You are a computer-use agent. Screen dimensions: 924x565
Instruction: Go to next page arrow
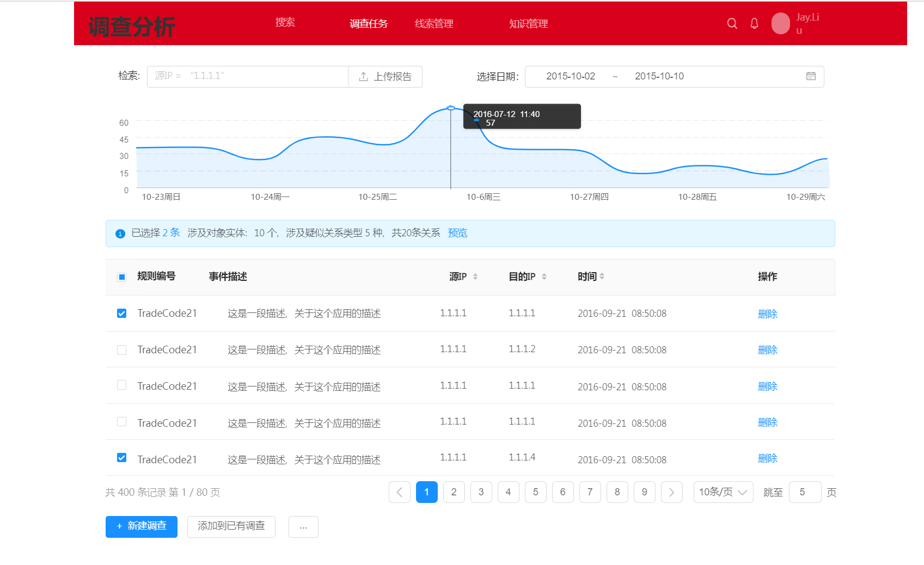pos(672,492)
